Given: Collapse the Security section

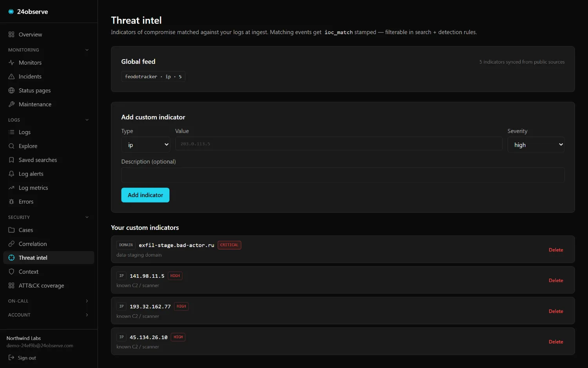Looking at the screenshot, I should (87, 217).
